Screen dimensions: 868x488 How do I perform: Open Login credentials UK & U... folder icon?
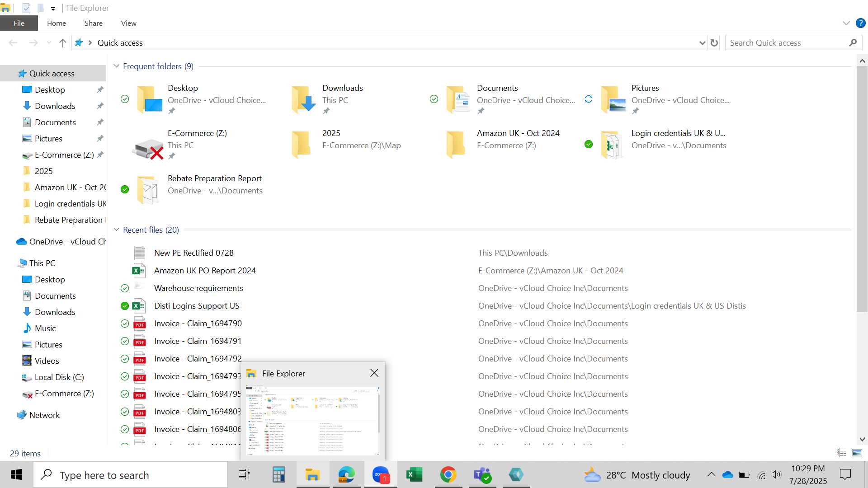click(x=612, y=145)
